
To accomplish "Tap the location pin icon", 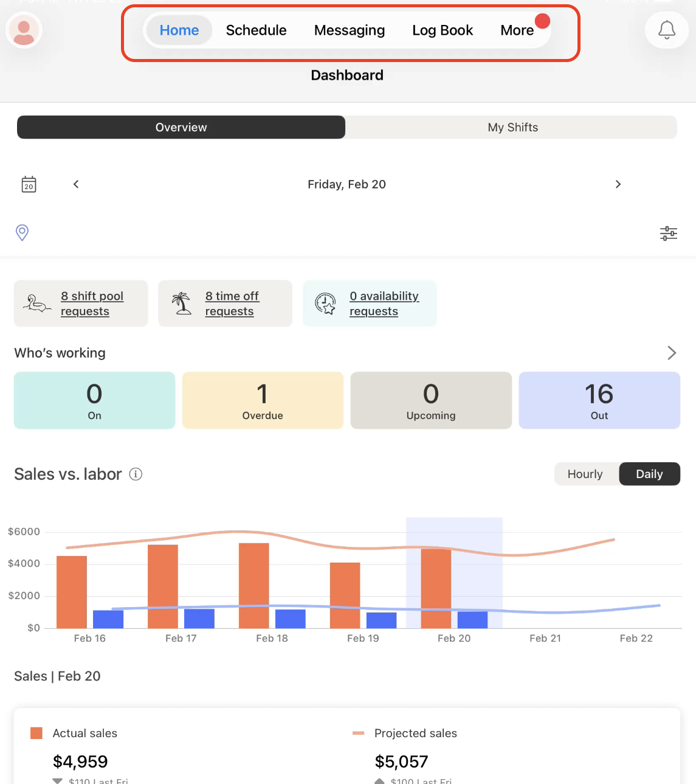I will (22, 232).
